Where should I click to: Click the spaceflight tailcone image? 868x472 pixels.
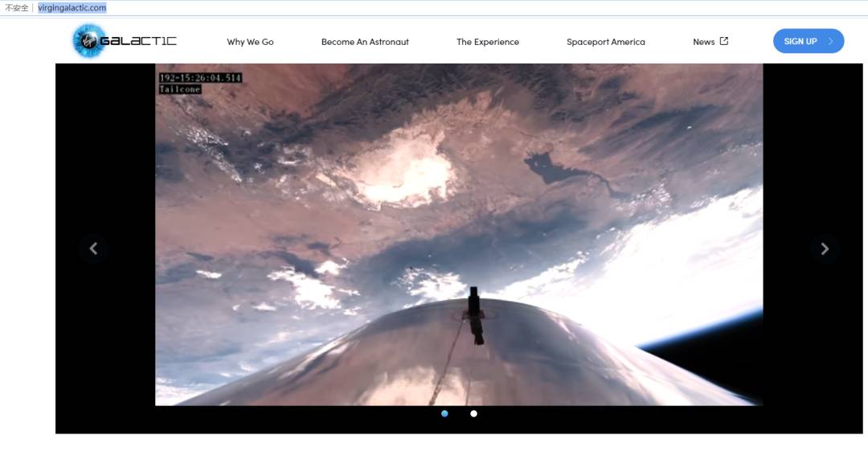click(459, 234)
